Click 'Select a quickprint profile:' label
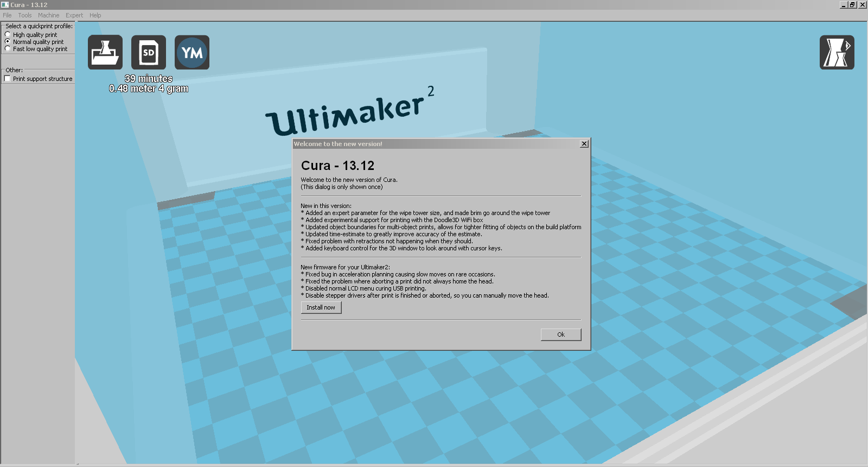 pos(39,26)
